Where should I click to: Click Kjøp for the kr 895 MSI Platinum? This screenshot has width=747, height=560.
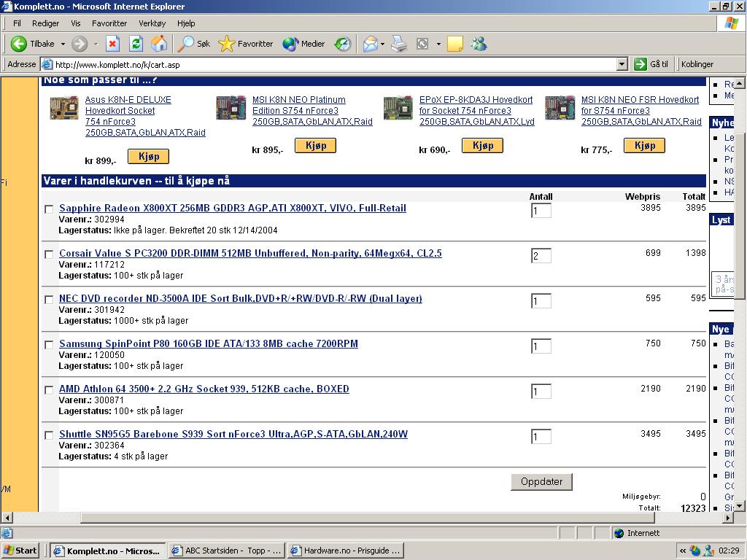(x=315, y=145)
